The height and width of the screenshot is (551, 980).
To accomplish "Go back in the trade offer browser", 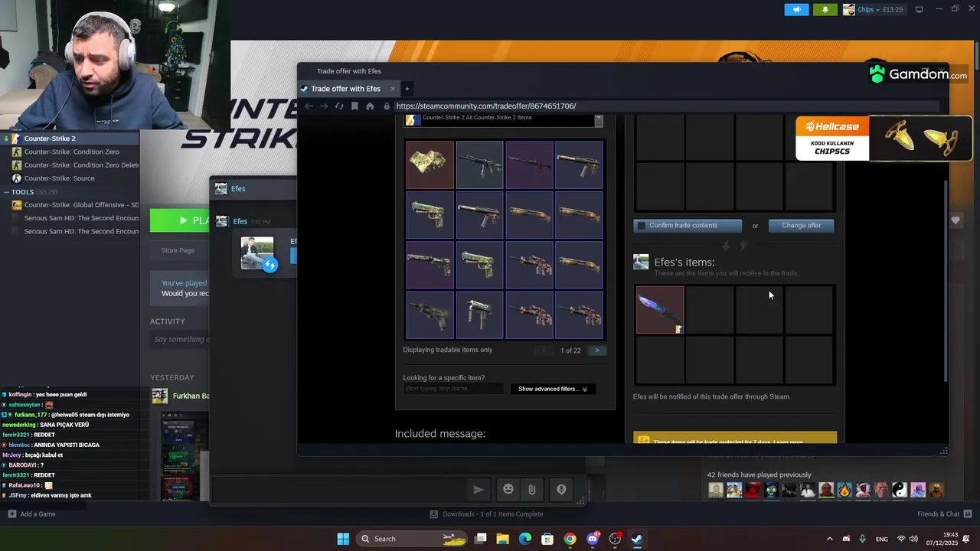I will [309, 106].
